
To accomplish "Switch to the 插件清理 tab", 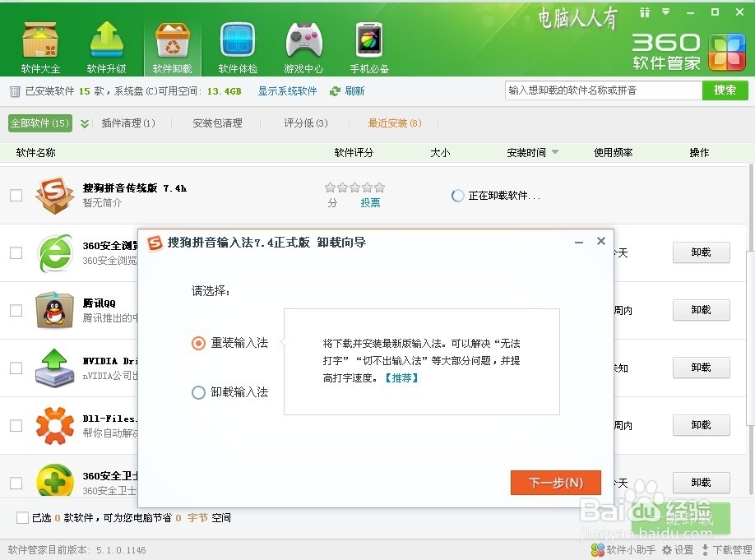I will point(129,123).
